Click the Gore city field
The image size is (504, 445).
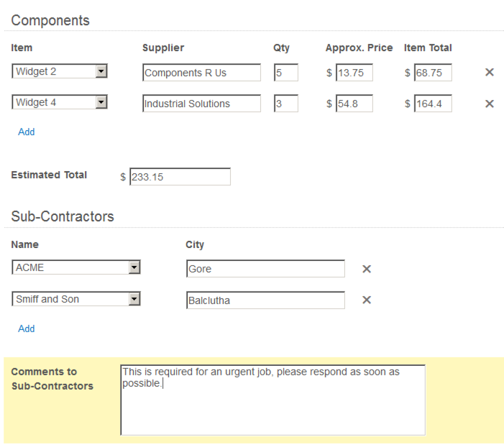click(265, 269)
